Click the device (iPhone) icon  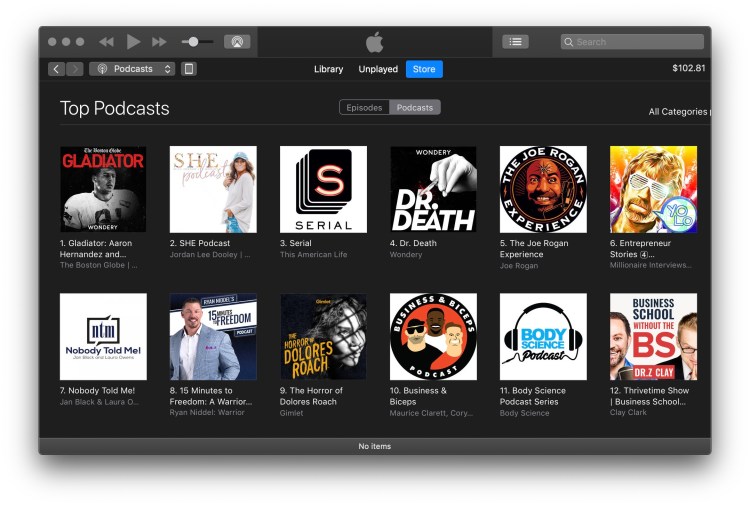click(x=189, y=69)
